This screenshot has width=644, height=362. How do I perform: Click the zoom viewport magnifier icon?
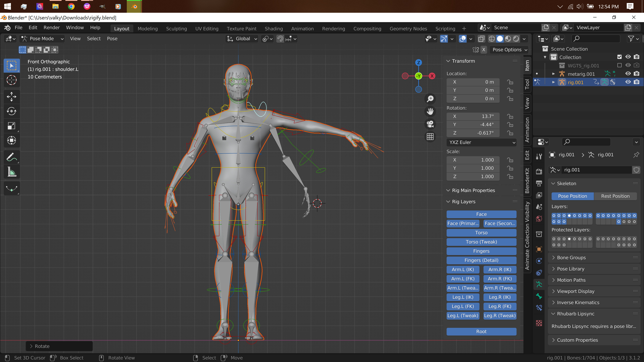430,99
